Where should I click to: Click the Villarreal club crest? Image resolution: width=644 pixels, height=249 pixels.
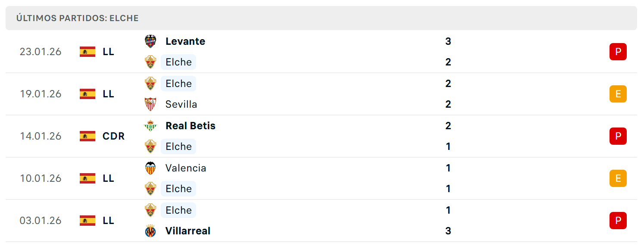coord(150,231)
